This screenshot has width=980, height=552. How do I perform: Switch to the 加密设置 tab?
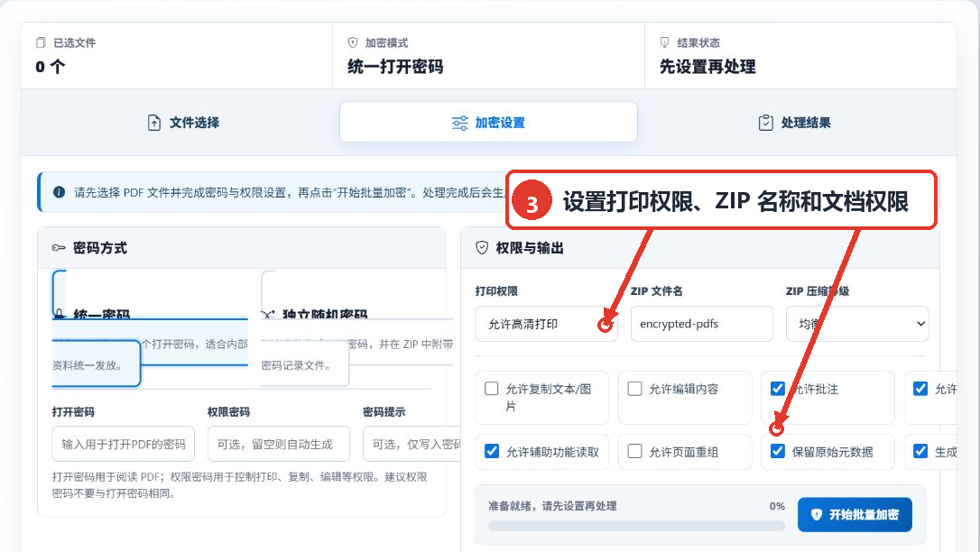click(488, 123)
